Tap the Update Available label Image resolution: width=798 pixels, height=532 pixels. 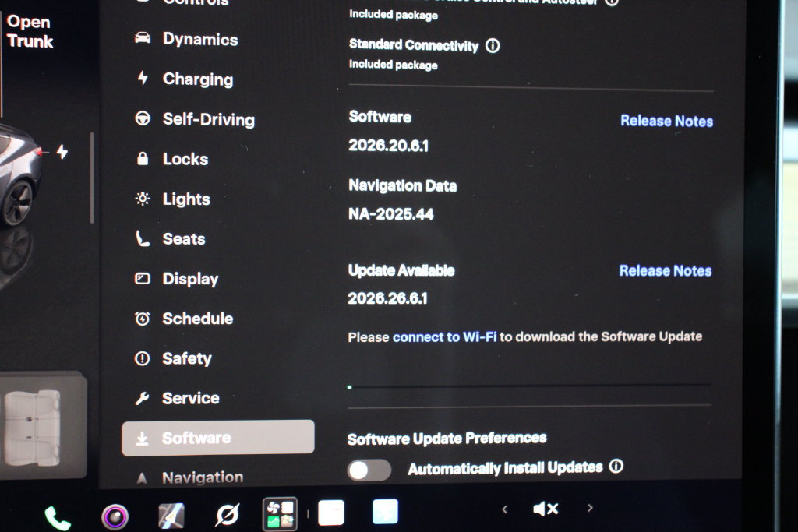[x=401, y=270]
